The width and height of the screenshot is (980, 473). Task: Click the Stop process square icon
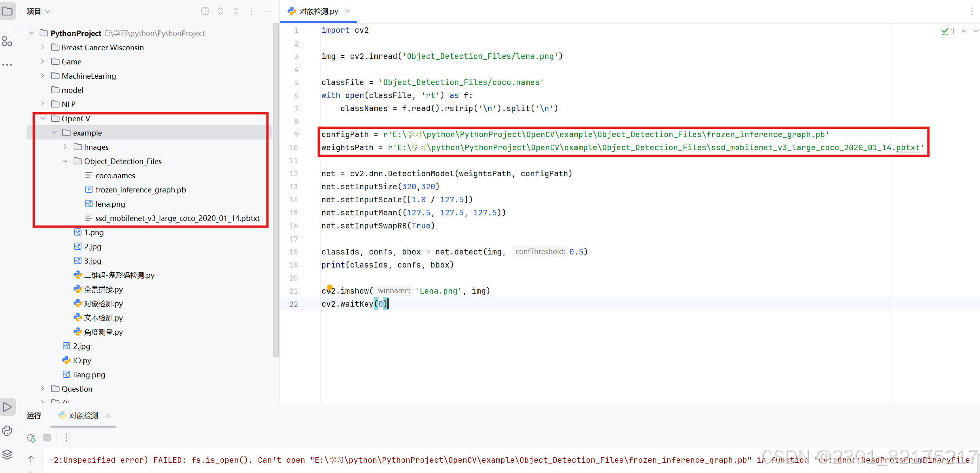click(47, 438)
